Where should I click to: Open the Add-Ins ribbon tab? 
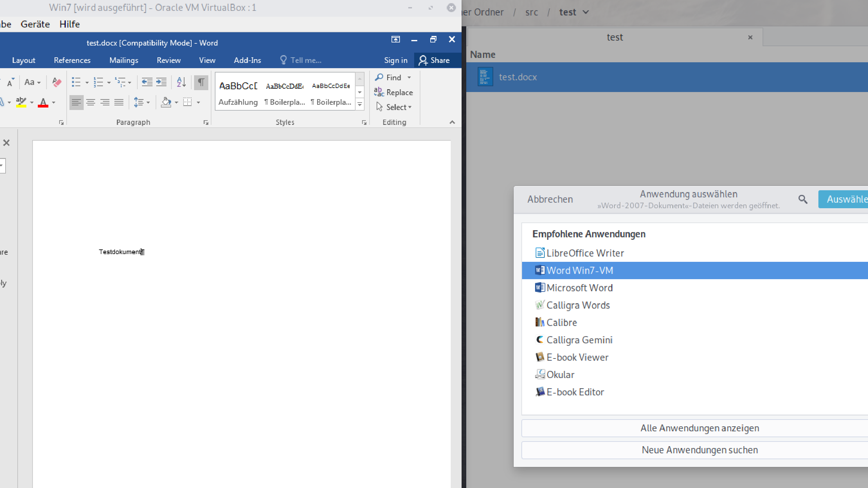click(247, 60)
